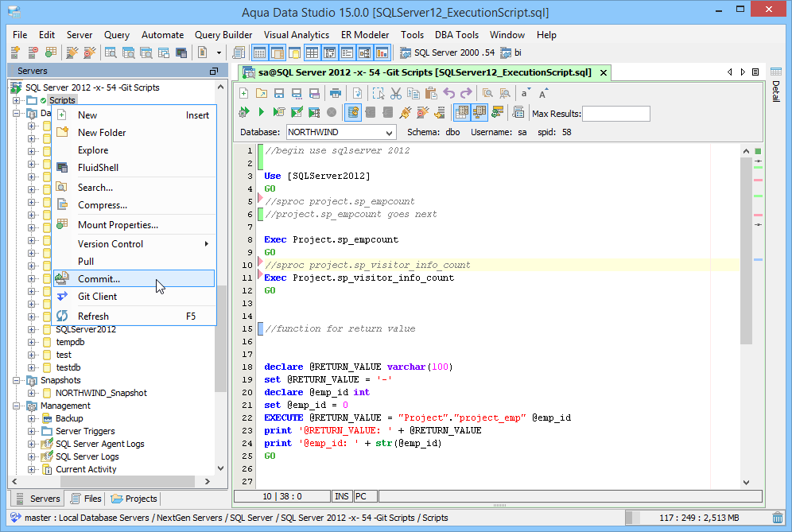Click the Max Results input field
Image resolution: width=792 pixels, height=532 pixels.
tap(615, 114)
